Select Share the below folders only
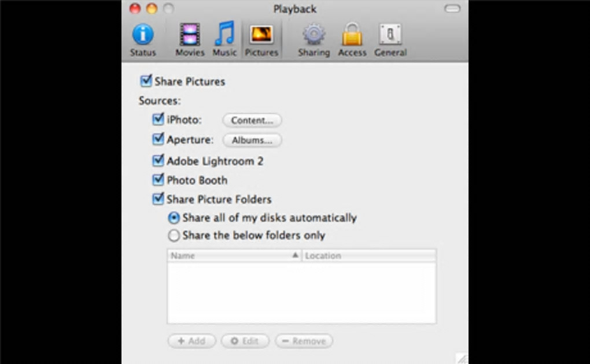This screenshot has width=590, height=364. pyautogui.click(x=174, y=235)
